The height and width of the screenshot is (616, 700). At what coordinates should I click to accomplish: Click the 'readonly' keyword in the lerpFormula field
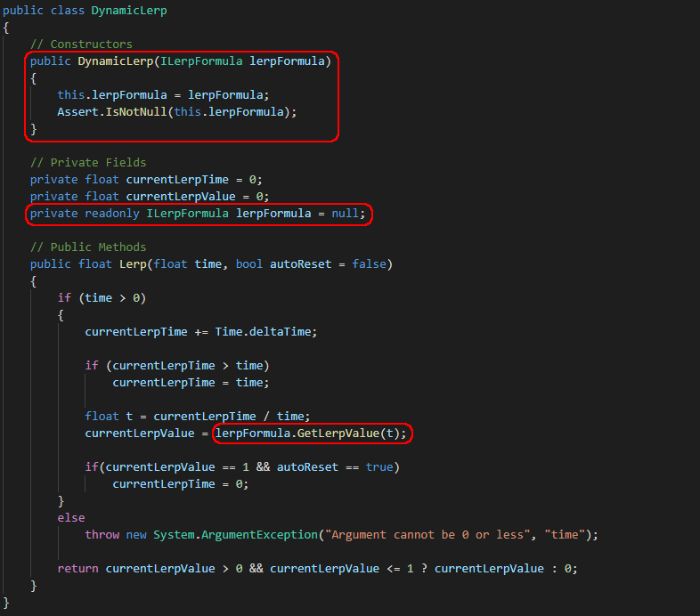(x=112, y=214)
